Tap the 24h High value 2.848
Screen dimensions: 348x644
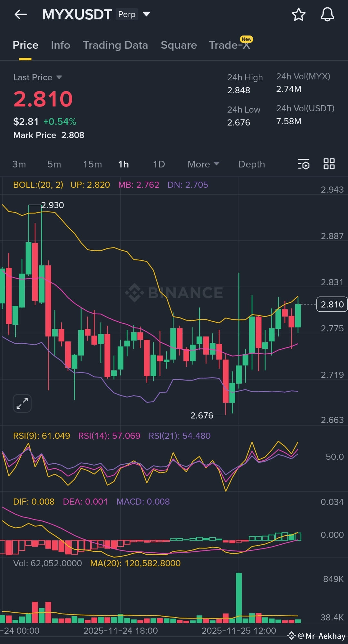[x=238, y=90]
